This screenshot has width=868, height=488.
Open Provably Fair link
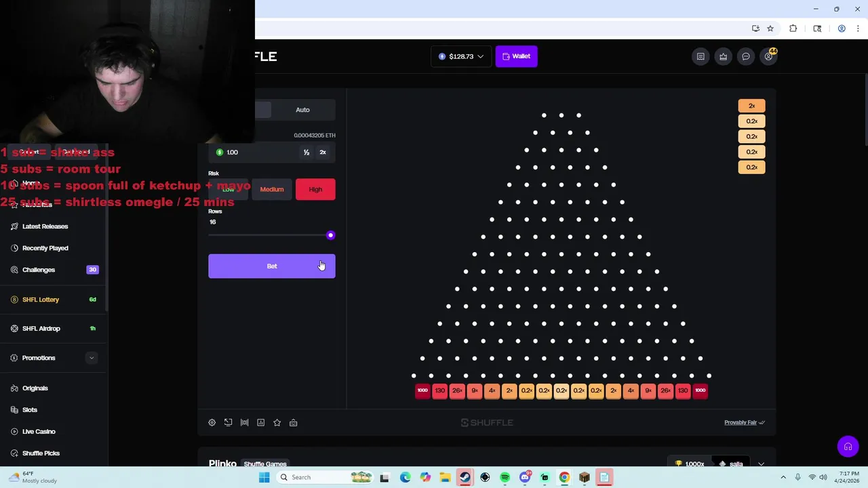pyautogui.click(x=744, y=422)
